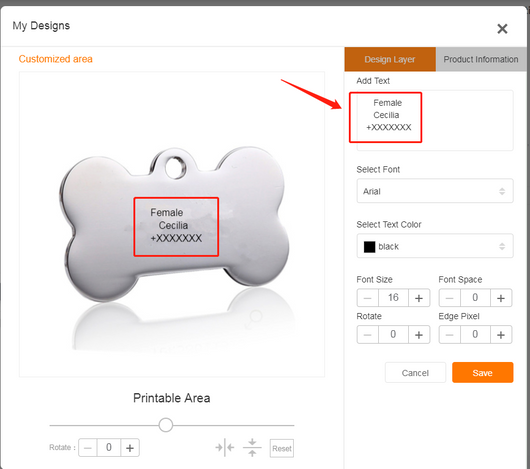
Task: Click the black color swatch
Action: coord(369,247)
